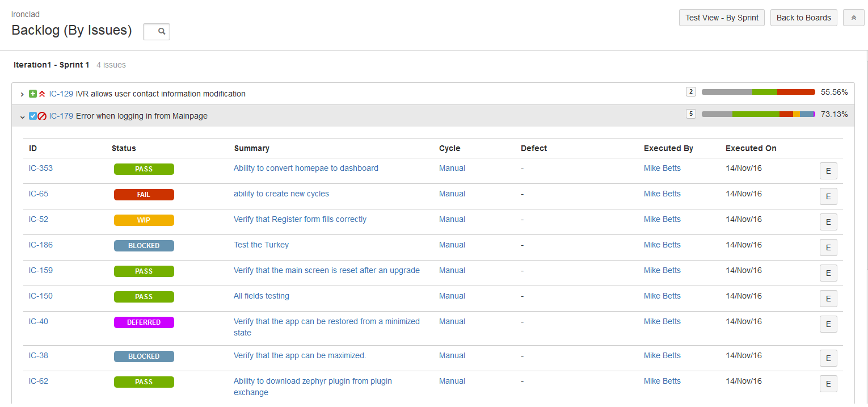Click the E execute button for IC-353
The height and width of the screenshot is (407, 868).
pyautogui.click(x=828, y=171)
